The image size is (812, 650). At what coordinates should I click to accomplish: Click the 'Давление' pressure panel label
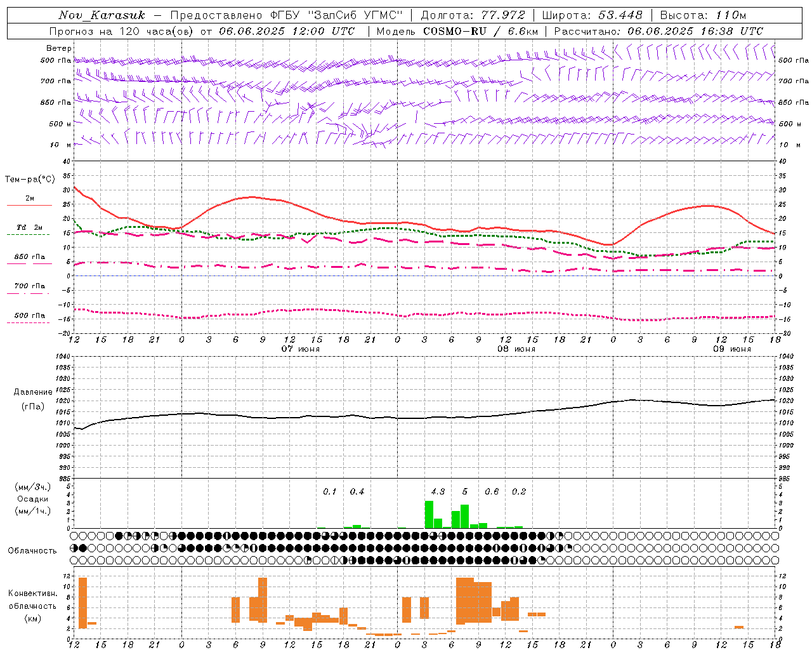(33, 392)
